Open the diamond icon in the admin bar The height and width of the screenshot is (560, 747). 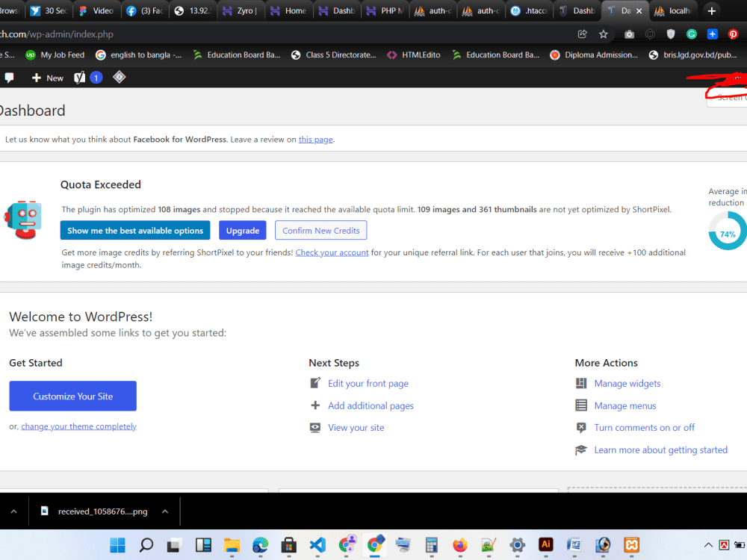(119, 77)
